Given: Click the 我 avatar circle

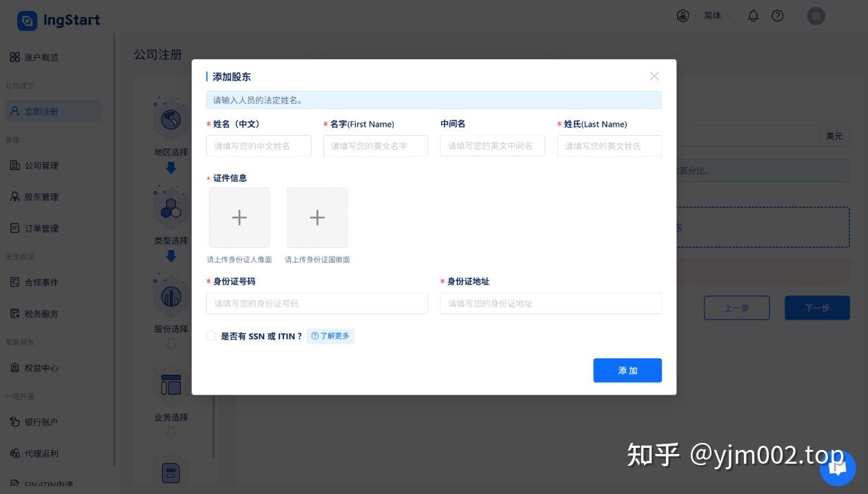Looking at the screenshot, I should tap(816, 16).
